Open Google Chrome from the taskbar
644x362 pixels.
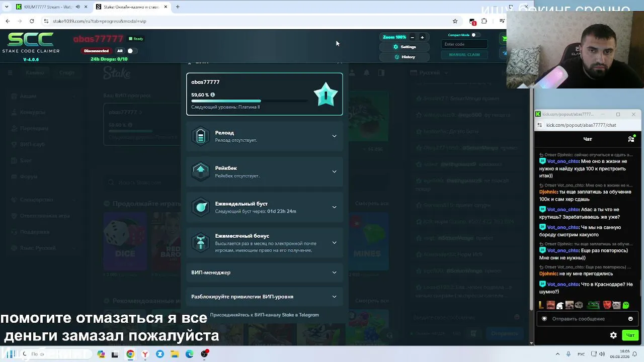pos(130,354)
